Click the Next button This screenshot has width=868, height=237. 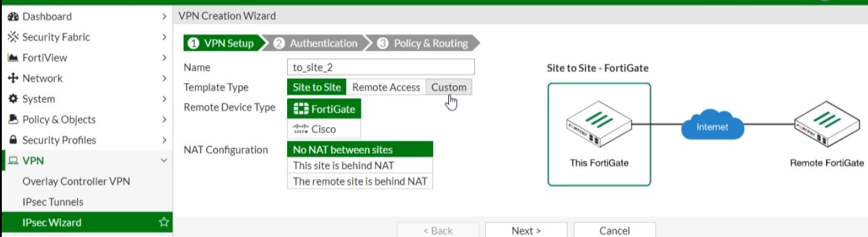526,230
